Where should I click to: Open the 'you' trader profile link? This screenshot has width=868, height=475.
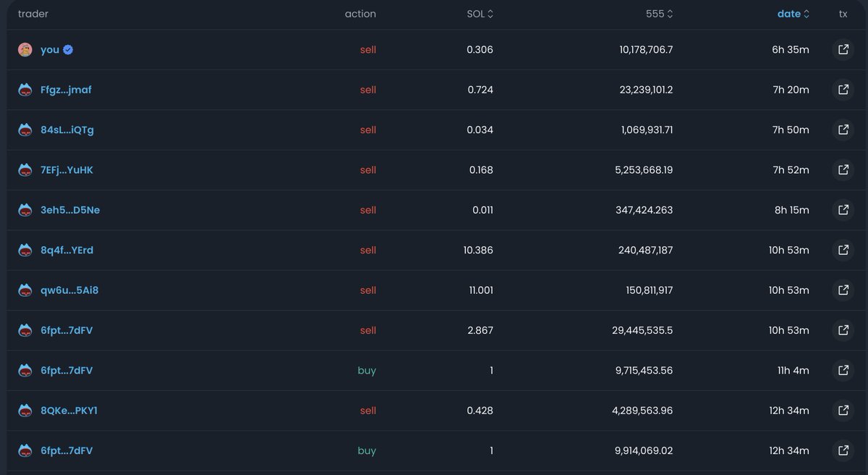(x=50, y=50)
